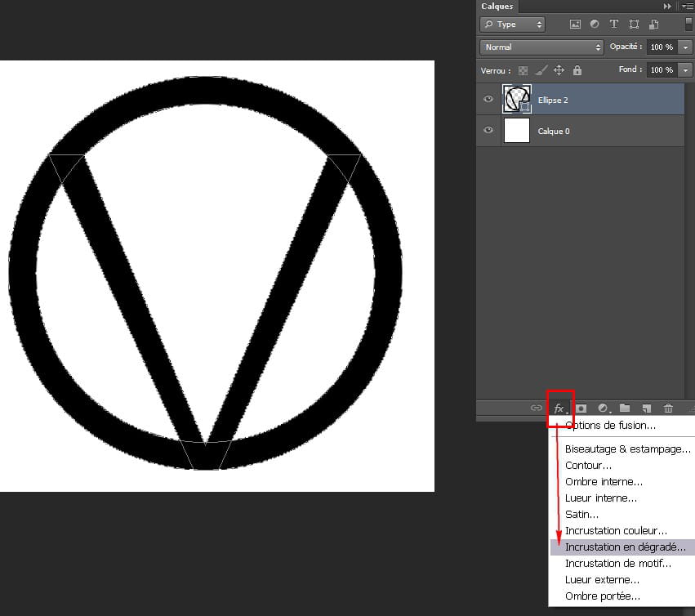Select the Calque 0 layer thumbnail
The height and width of the screenshot is (616, 695).
(x=517, y=131)
